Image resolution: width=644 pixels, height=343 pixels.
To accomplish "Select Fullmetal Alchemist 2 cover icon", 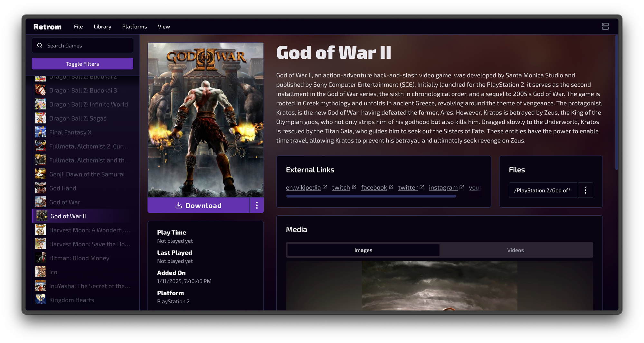I will click(41, 146).
